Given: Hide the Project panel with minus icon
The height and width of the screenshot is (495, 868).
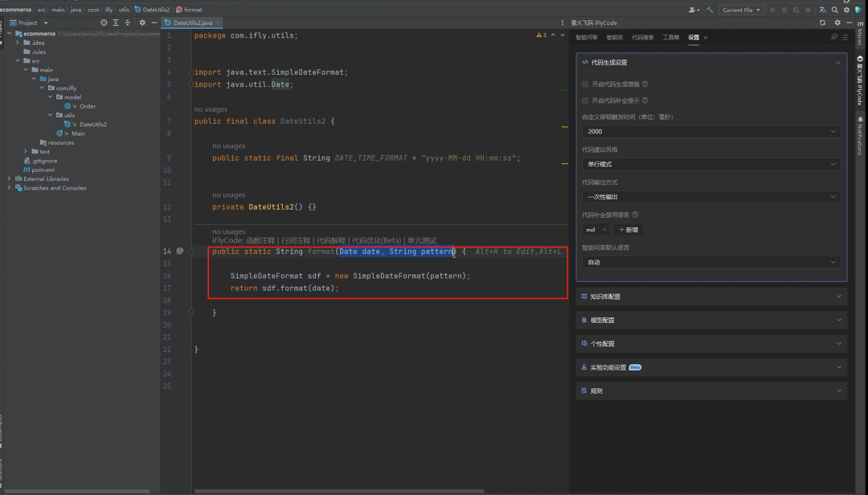Looking at the screenshot, I should tap(154, 22).
